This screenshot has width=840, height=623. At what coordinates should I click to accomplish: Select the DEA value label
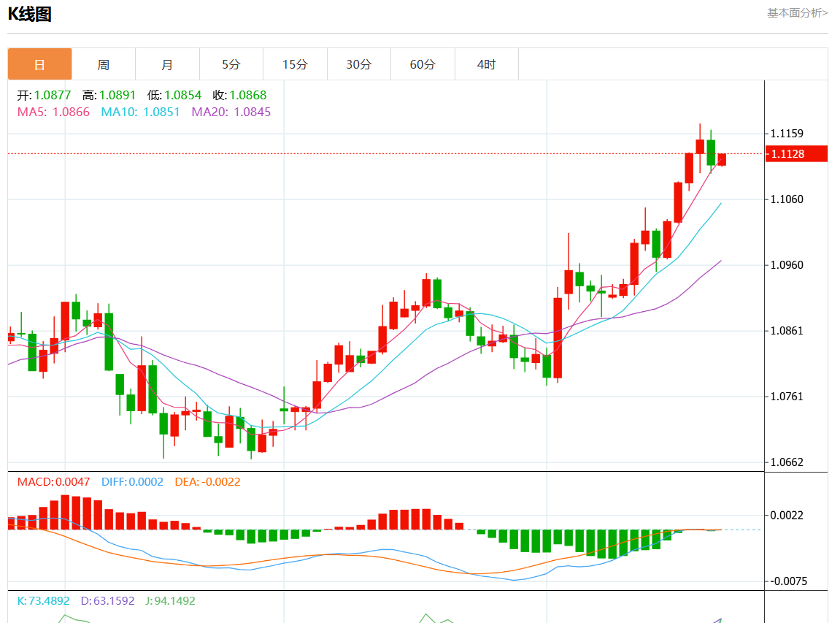[x=208, y=482]
